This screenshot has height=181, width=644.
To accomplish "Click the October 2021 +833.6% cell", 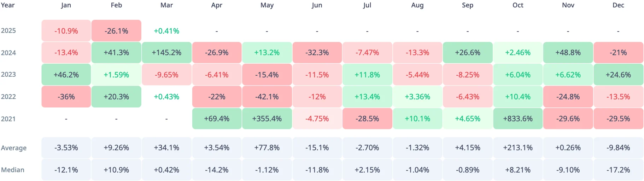I will click(x=518, y=119).
